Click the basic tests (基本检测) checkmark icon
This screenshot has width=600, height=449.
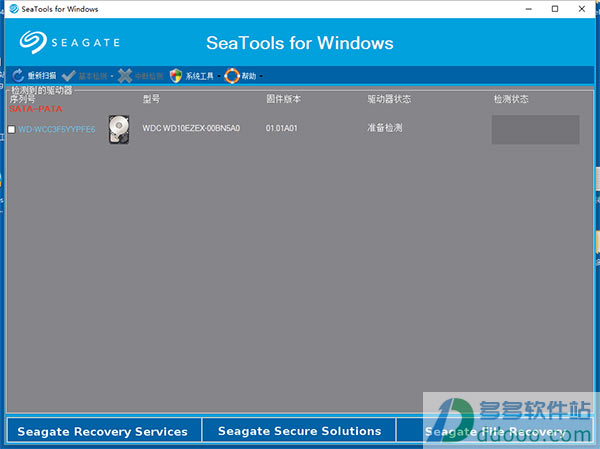pyautogui.click(x=69, y=76)
